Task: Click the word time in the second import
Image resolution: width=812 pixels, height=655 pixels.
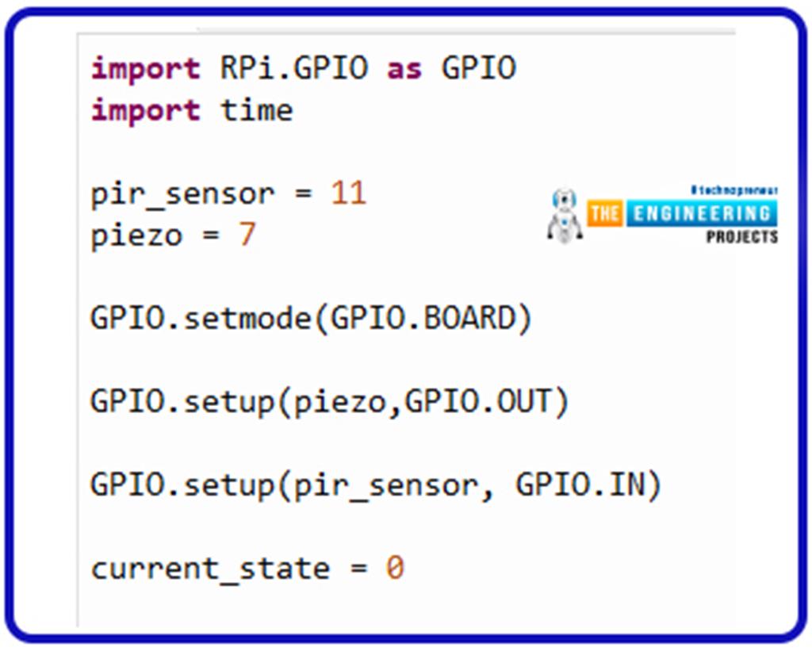Action: click(257, 109)
